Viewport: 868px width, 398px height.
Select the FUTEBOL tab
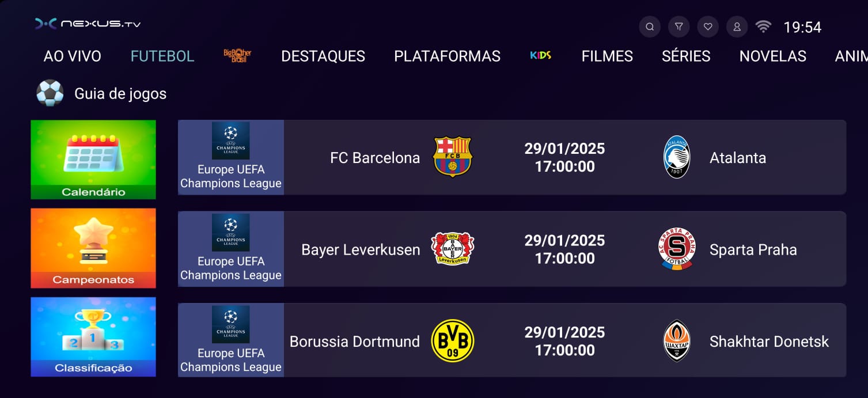pyautogui.click(x=162, y=56)
